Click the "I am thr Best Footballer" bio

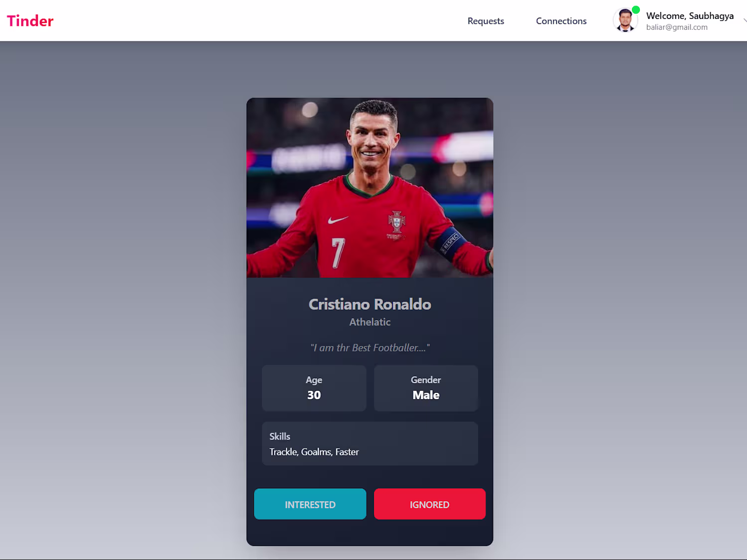(370, 347)
